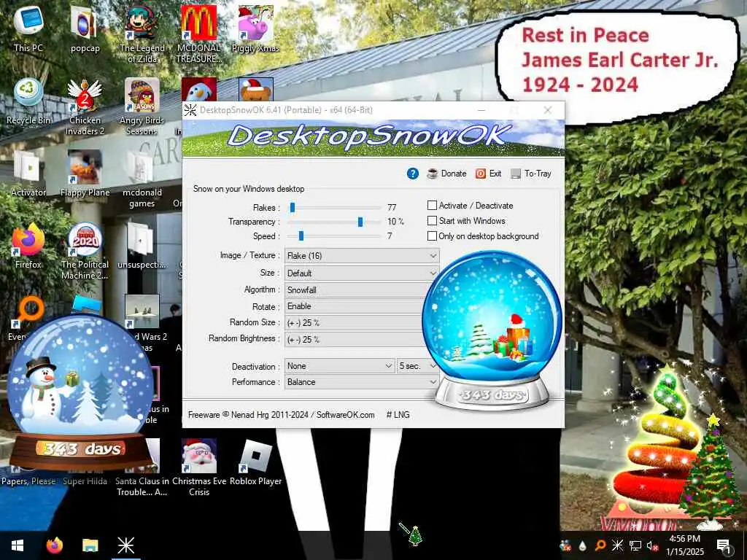Open the DesktopSnowOK help question-mark icon
This screenshot has height=560, width=747.
click(413, 174)
